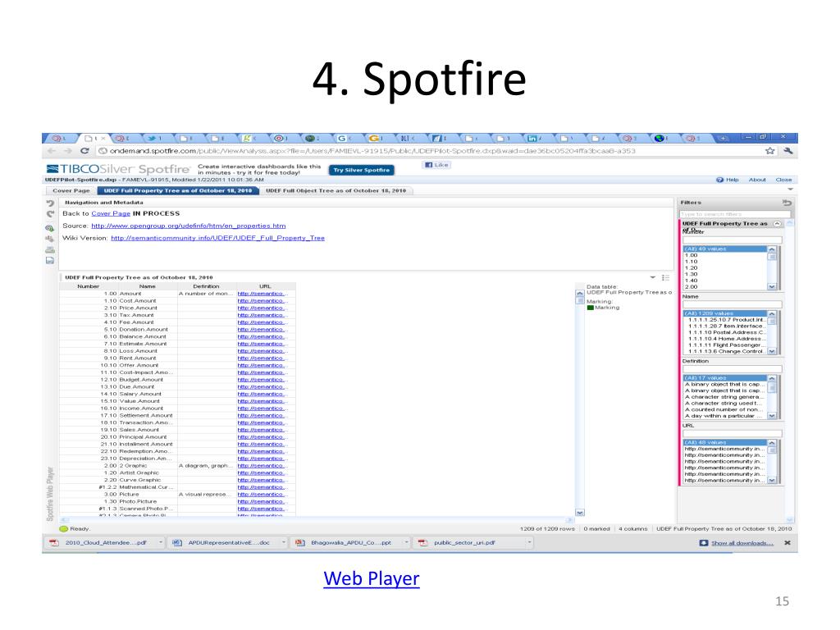Reload the page with the refresh icon

coord(84,151)
